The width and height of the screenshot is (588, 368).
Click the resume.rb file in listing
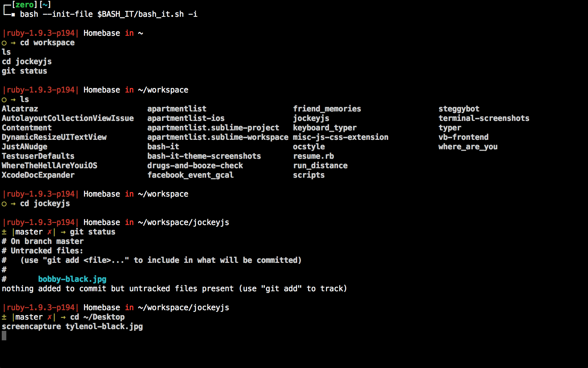[313, 156]
